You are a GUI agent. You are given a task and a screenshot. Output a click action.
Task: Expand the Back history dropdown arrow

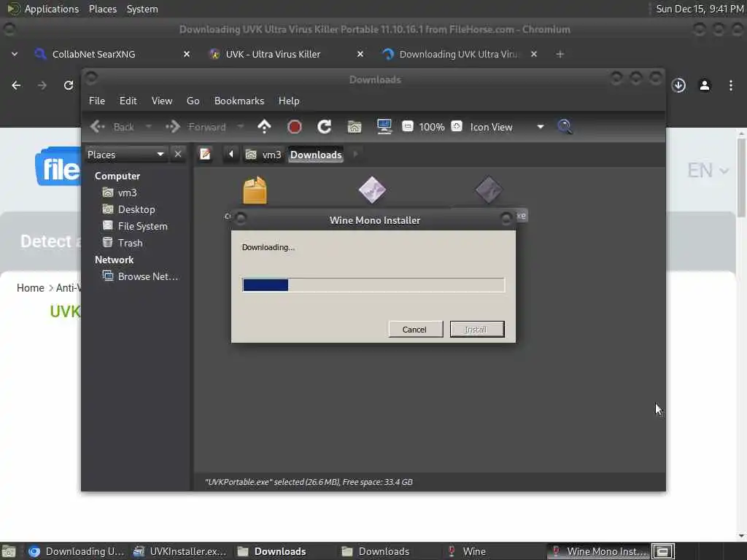tap(148, 127)
